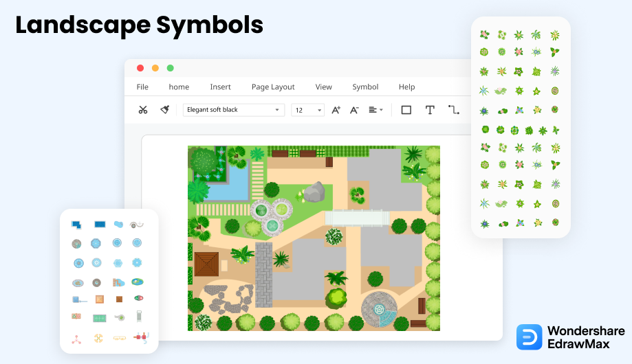Increase font size with the A+ icon
This screenshot has height=364, width=632.
pos(336,110)
